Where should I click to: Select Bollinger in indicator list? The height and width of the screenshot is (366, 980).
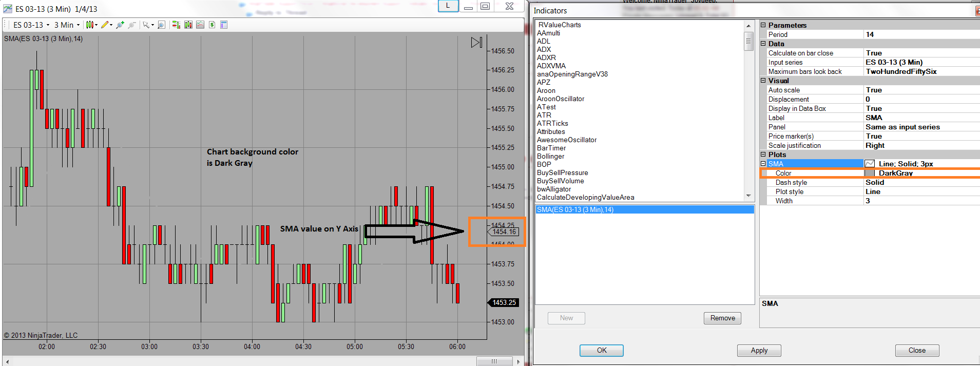[x=550, y=156]
